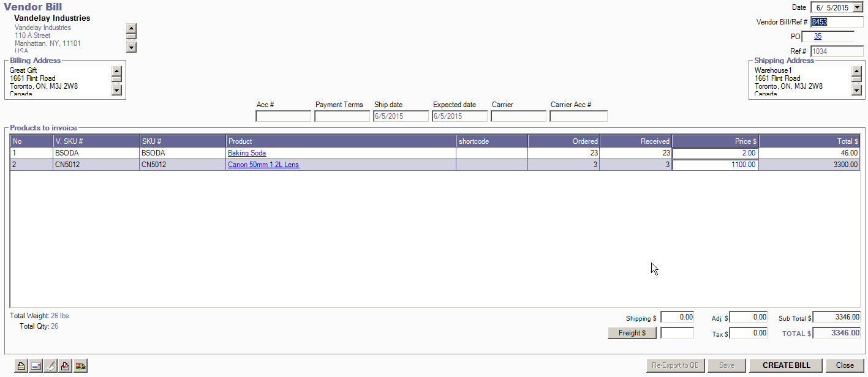
Task: Click the Payment Terms input field
Action: pyautogui.click(x=342, y=116)
